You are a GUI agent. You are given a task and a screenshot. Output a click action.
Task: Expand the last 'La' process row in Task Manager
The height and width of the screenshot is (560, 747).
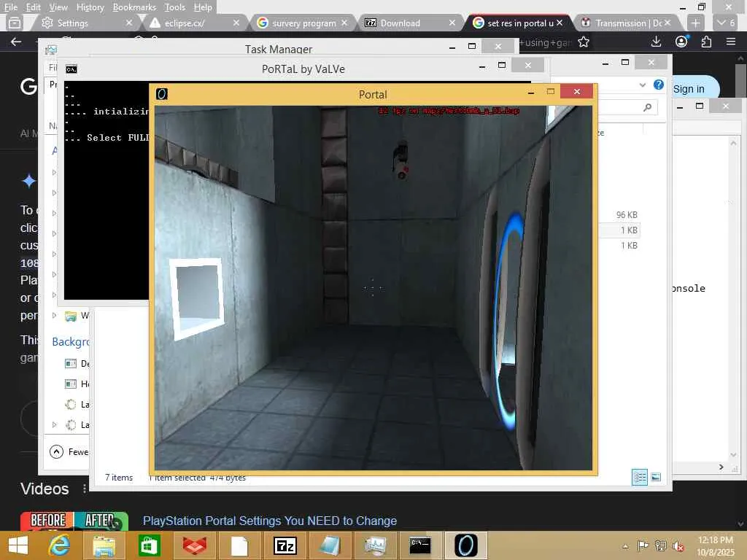tap(54, 424)
